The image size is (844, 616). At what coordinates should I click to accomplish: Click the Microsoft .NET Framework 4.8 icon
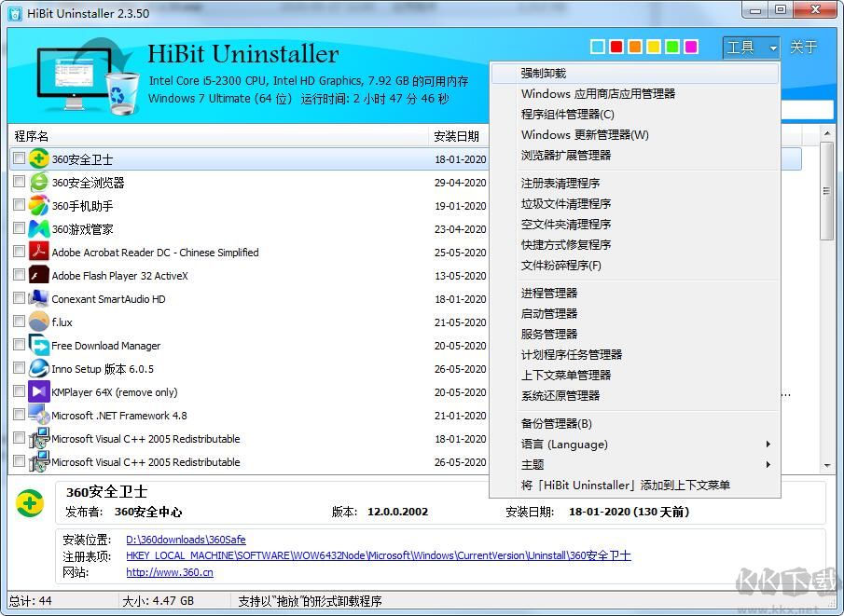pyautogui.click(x=39, y=415)
